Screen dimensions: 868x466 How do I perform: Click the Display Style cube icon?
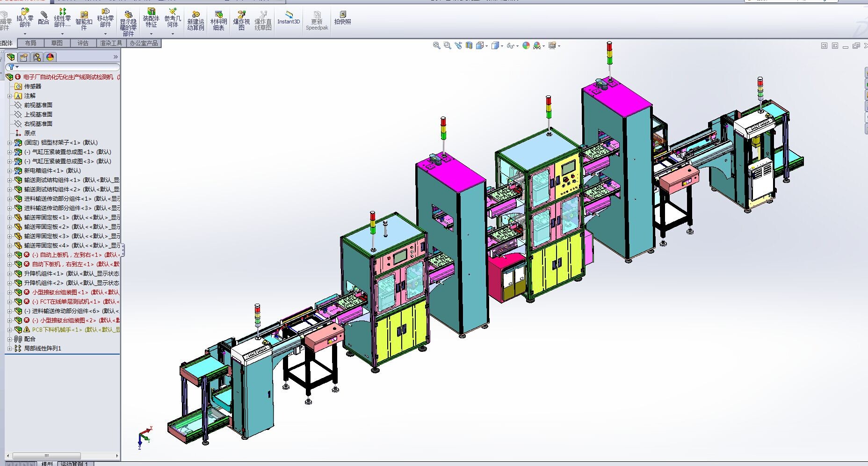496,45
